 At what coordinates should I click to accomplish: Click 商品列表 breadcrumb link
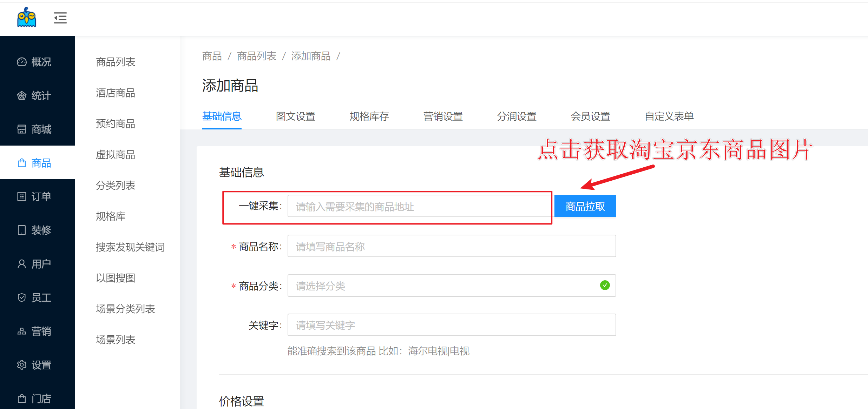256,56
